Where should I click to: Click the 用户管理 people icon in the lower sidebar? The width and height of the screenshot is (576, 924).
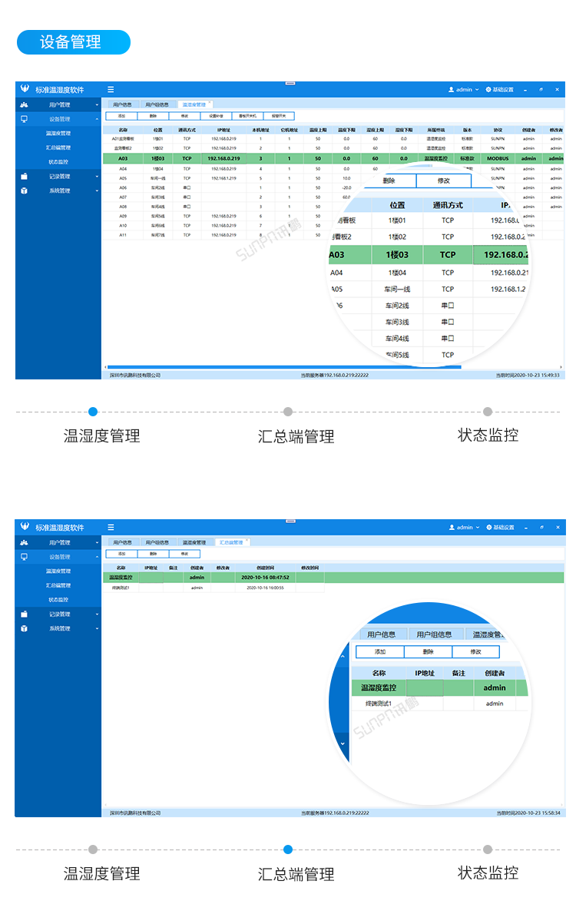(24, 542)
